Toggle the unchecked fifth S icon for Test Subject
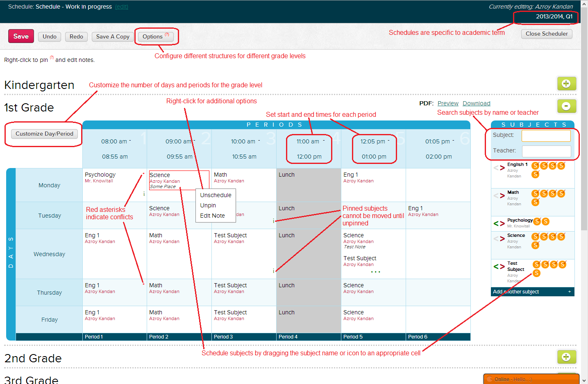This screenshot has height=384, width=588. [537, 273]
